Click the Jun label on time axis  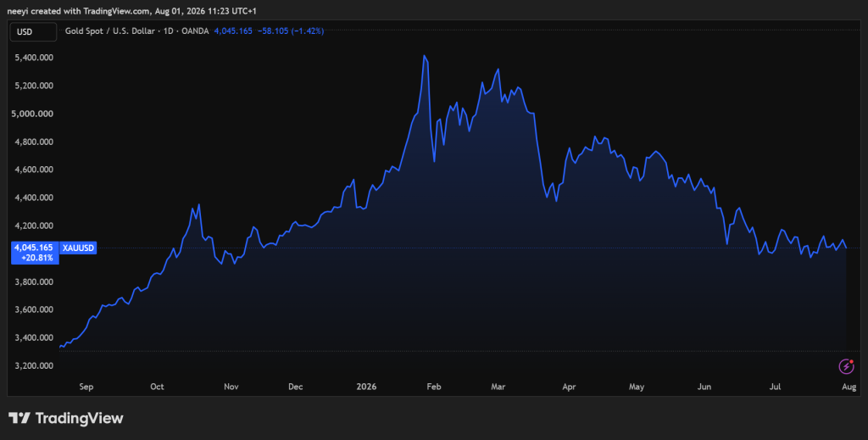(x=704, y=387)
